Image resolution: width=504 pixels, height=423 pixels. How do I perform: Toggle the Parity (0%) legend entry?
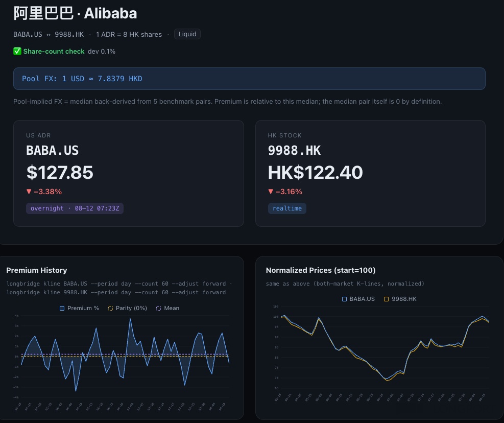coord(127,308)
